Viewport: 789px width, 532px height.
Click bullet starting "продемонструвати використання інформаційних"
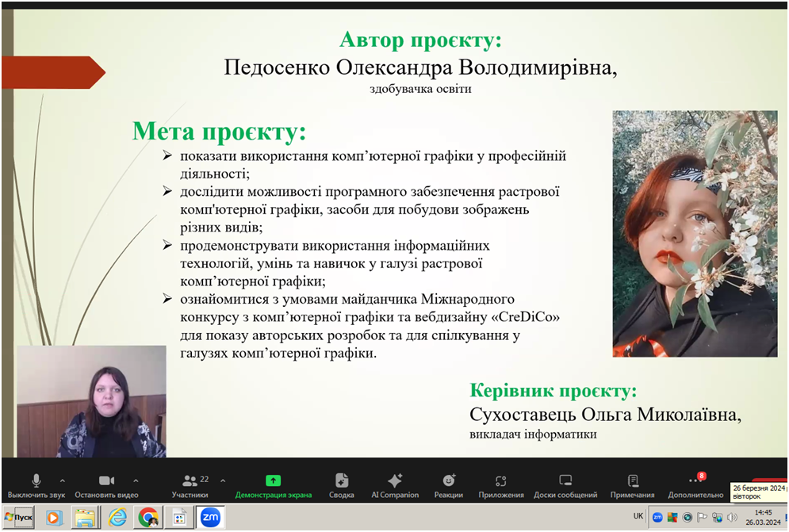tap(335, 263)
